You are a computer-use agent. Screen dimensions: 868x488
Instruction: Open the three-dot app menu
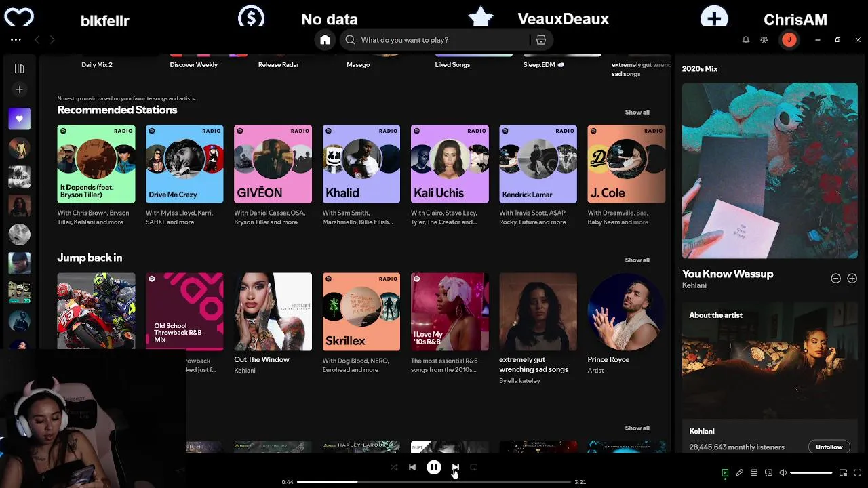pyautogui.click(x=16, y=40)
